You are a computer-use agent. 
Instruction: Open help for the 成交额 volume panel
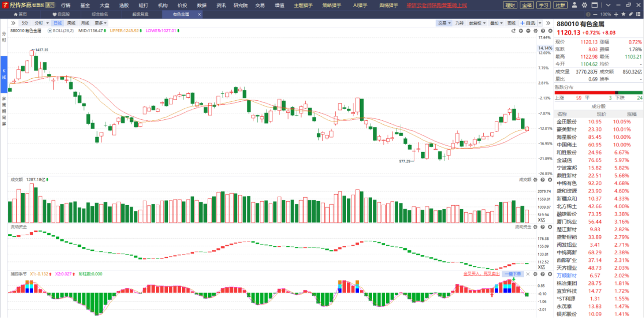tap(543, 180)
